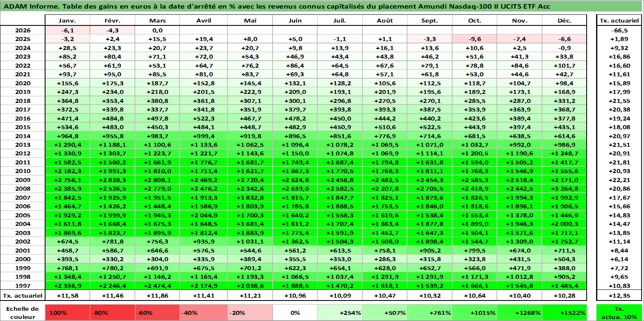Select the +254% light green scale swatch
Viewport: 644px width, 321px height.
pyautogui.click(x=340, y=312)
